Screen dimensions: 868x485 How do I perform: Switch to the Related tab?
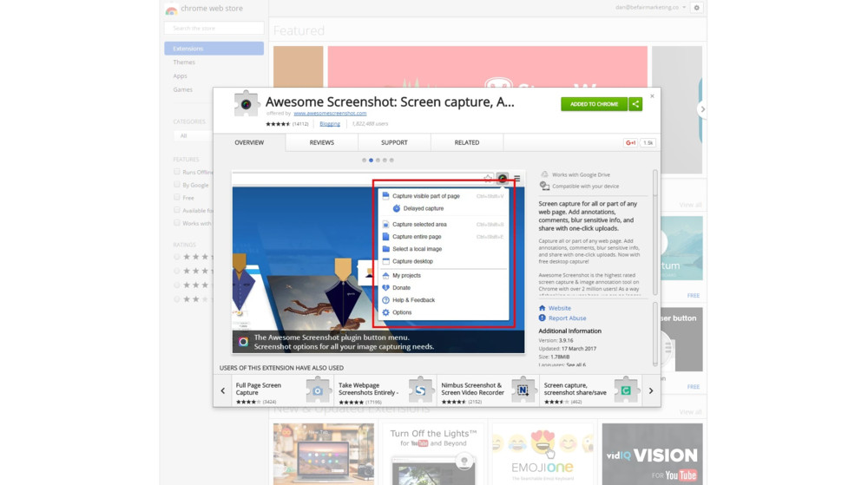(x=467, y=142)
